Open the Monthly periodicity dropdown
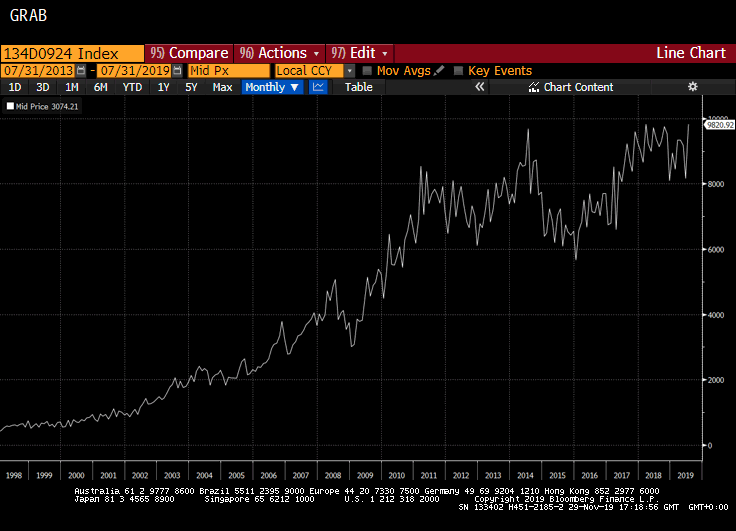 pos(272,87)
